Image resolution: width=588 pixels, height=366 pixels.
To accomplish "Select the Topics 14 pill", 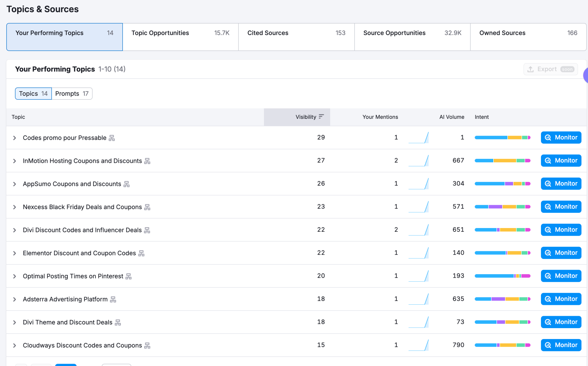I will click(x=33, y=94).
